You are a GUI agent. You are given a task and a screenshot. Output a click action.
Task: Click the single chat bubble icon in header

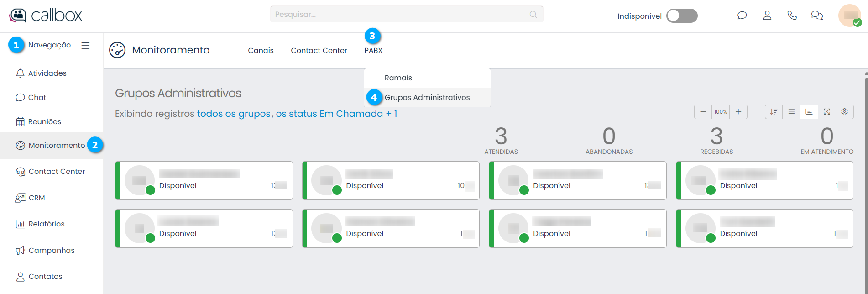742,16
